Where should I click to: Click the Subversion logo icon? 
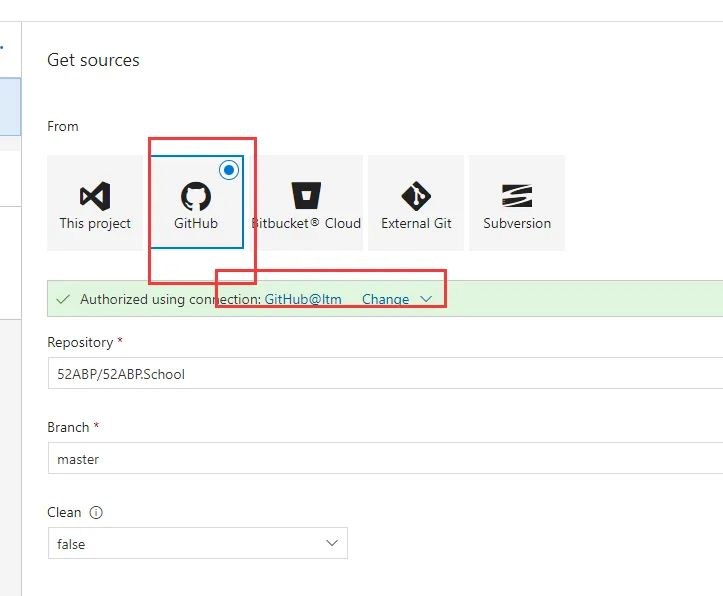click(517, 195)
